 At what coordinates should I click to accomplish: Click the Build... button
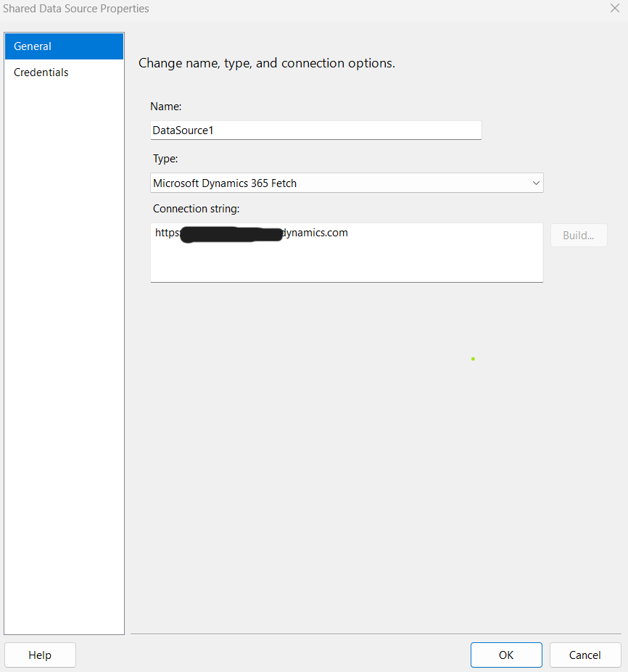tap(579, 236)
